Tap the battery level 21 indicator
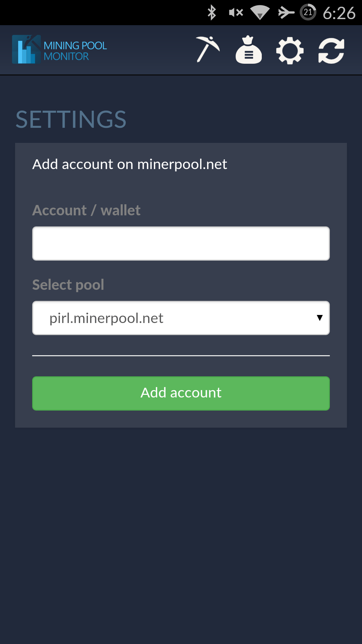The image size is (362, 644). click(x=308, y=12)
